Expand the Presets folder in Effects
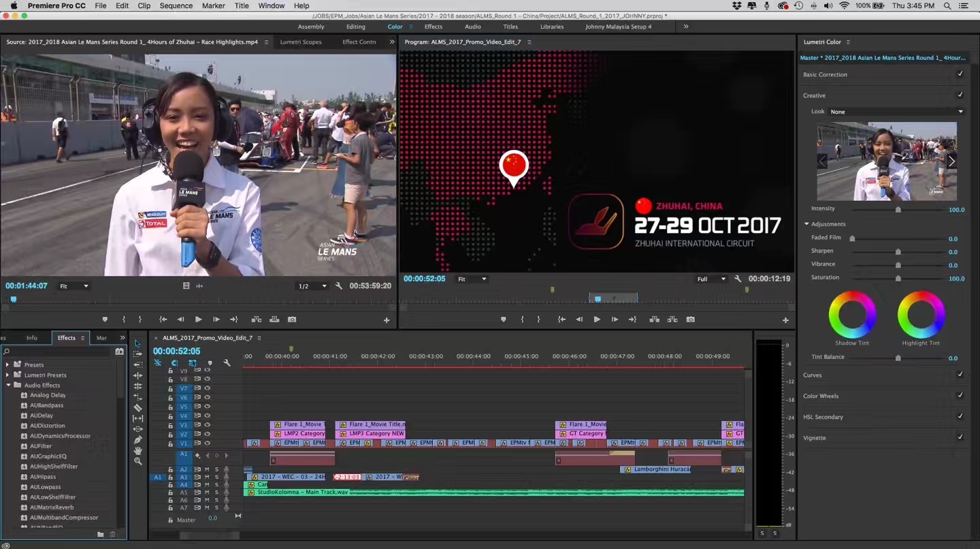This screenshot has width=980, height=549. tap(7, 365)
